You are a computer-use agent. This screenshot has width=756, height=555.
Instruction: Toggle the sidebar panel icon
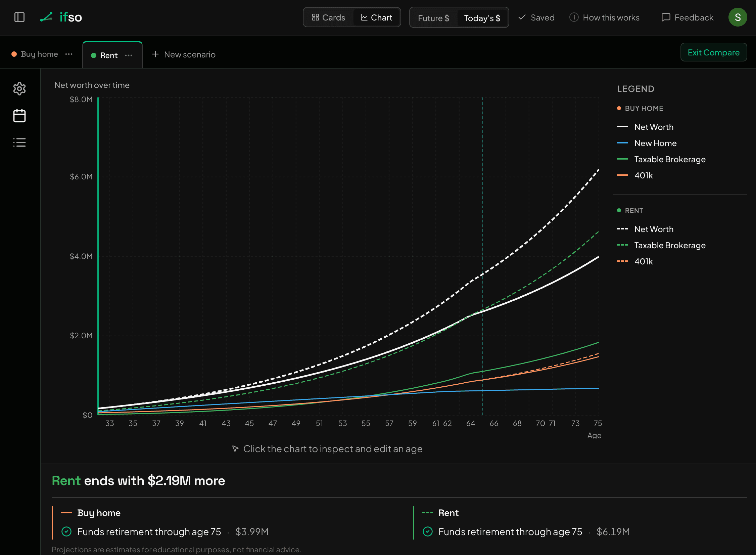(19, 17)
